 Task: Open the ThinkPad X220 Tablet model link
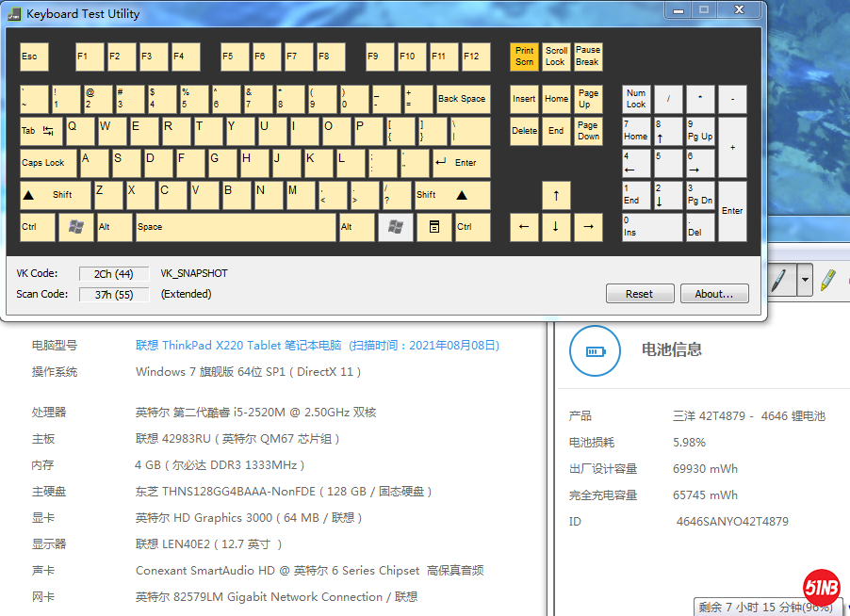318,346
